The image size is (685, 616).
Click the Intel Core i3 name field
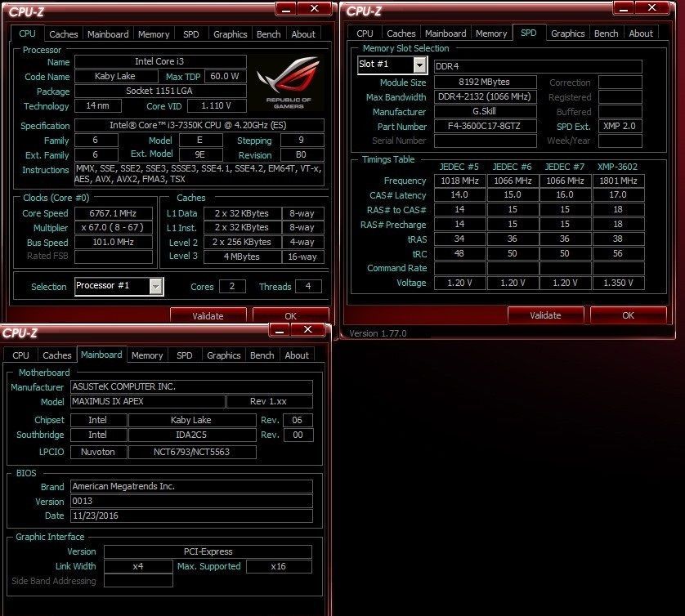coord(160,61)
